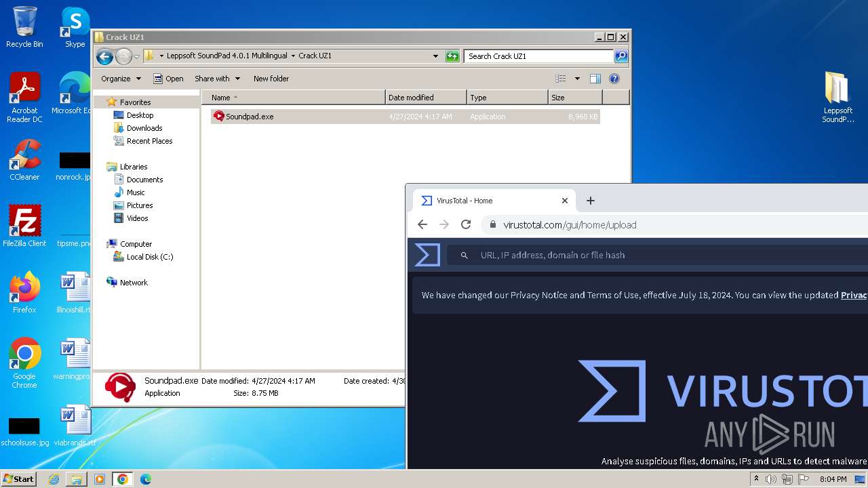
Task: Change view with the Explorer views icon
Action: click(x=561, y=79)
